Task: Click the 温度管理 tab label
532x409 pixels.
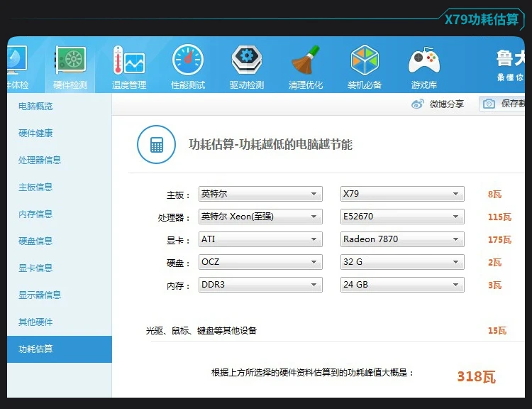Action: pyautogui.click(x=129, y=85)
